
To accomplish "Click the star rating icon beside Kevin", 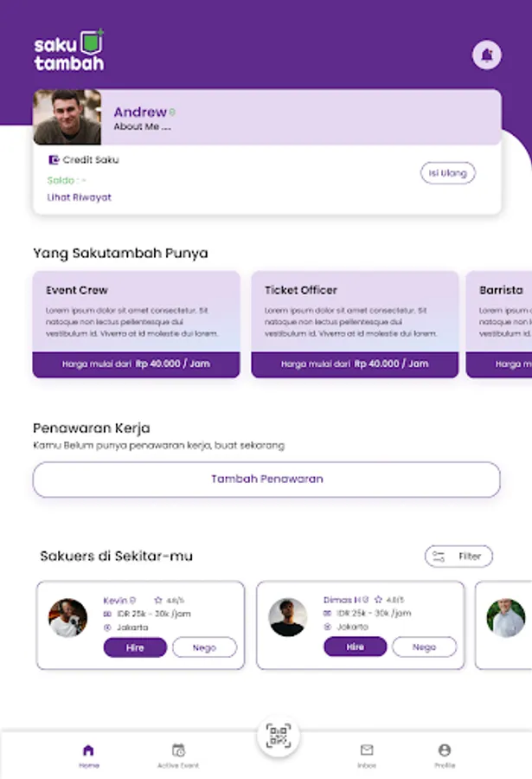I will click(x=158, y=600).
